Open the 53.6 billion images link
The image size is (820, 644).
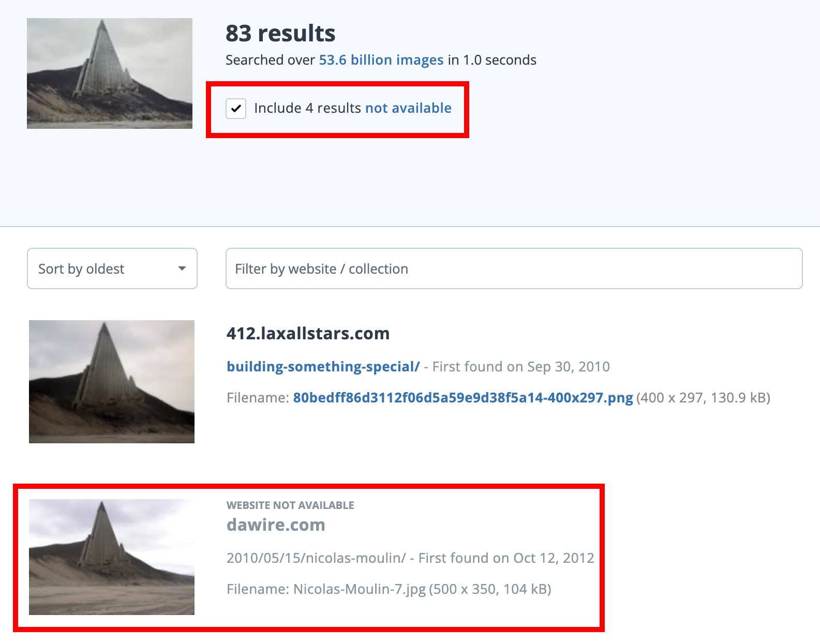pos(381,60)
